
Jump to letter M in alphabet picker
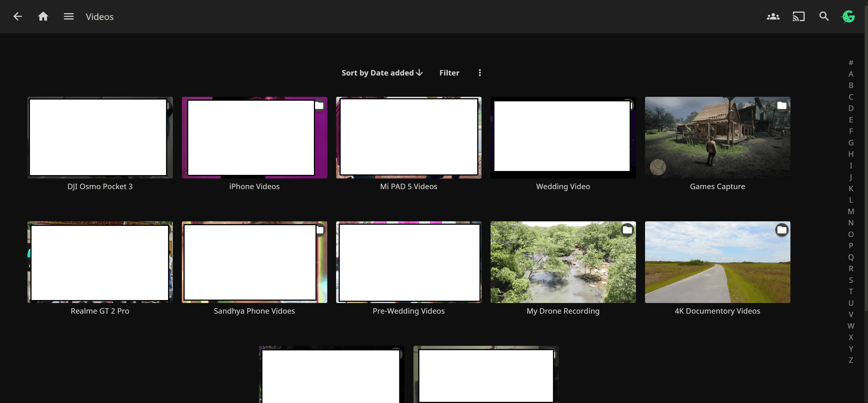tap(851, 212)
